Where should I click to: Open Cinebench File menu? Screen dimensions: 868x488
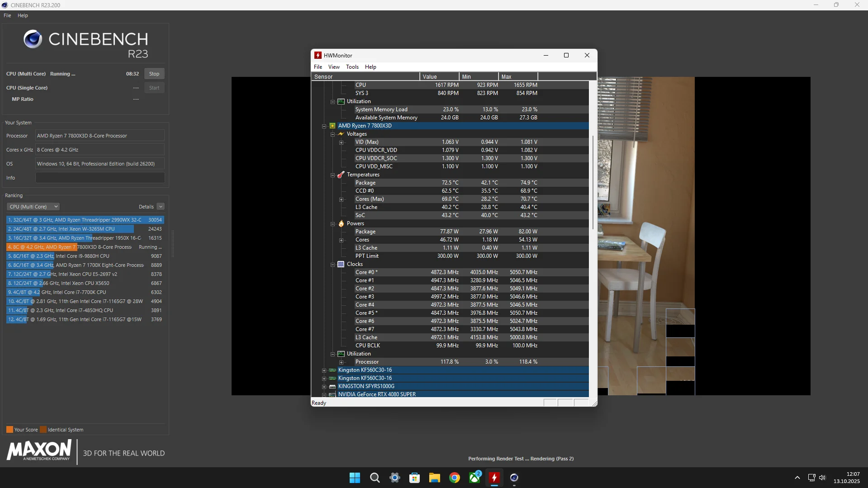(x=7, y=15)
